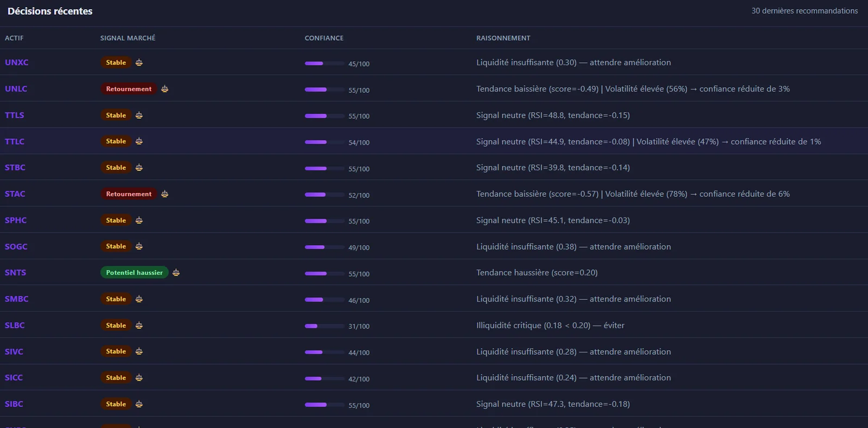Click 'Signal neutre (RSI=47.3, tendance=-0.18)' text
868x428 pixels.
[x=553, y=404]
